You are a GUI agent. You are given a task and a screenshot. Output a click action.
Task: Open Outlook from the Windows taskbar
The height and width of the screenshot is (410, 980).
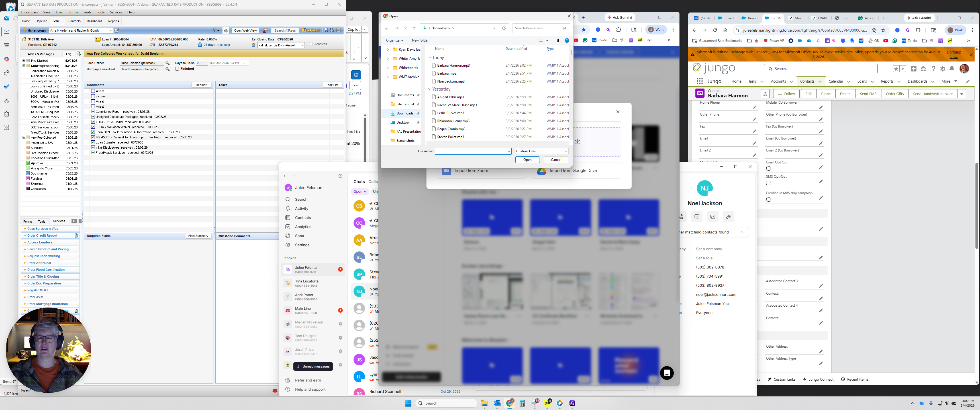click(497, 403)
